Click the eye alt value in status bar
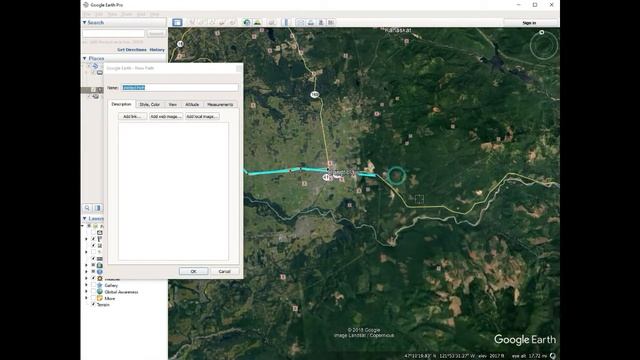 click(530, 356)
